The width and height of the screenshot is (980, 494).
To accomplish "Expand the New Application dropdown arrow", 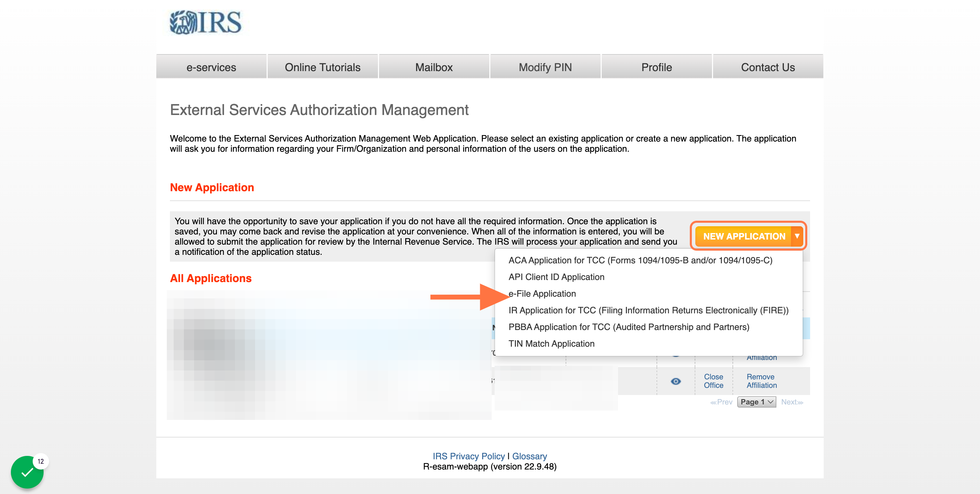I will [797, 236].
